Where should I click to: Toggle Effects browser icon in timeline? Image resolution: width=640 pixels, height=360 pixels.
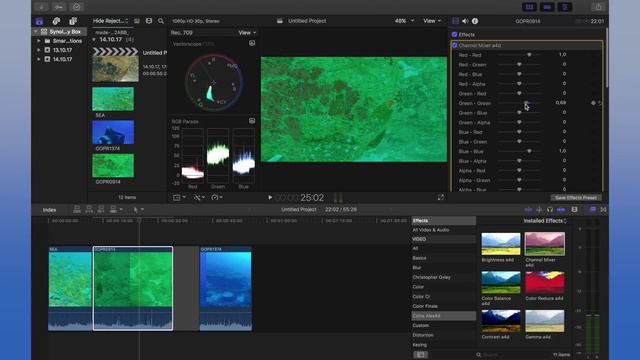[592, 210]
